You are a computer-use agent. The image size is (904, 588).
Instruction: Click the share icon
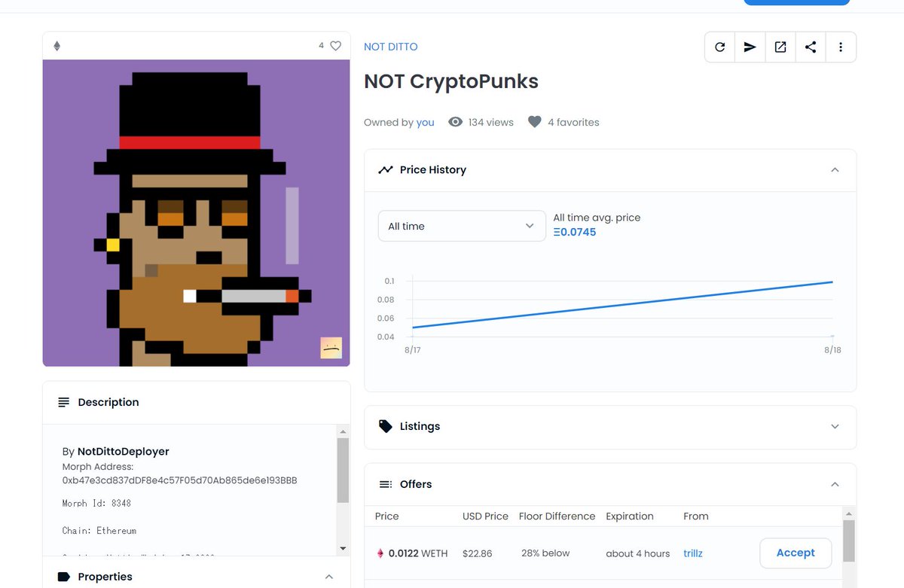tap(811, 47)
